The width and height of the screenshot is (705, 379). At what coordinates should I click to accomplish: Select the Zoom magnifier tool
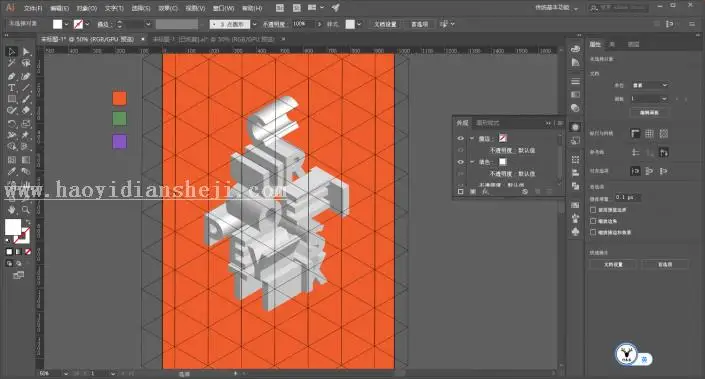click(x=26, y=210)
